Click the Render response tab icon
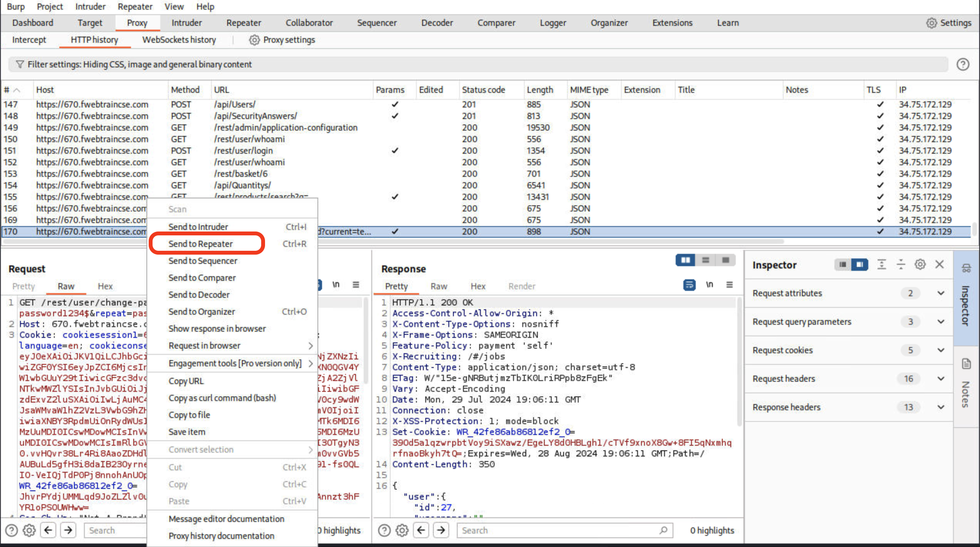 (522, 286)
